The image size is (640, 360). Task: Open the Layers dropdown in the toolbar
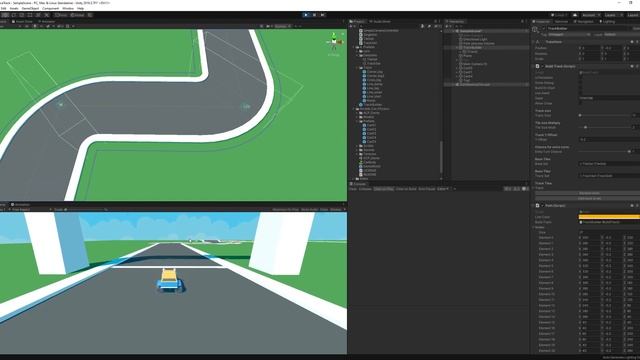[613, 15]
